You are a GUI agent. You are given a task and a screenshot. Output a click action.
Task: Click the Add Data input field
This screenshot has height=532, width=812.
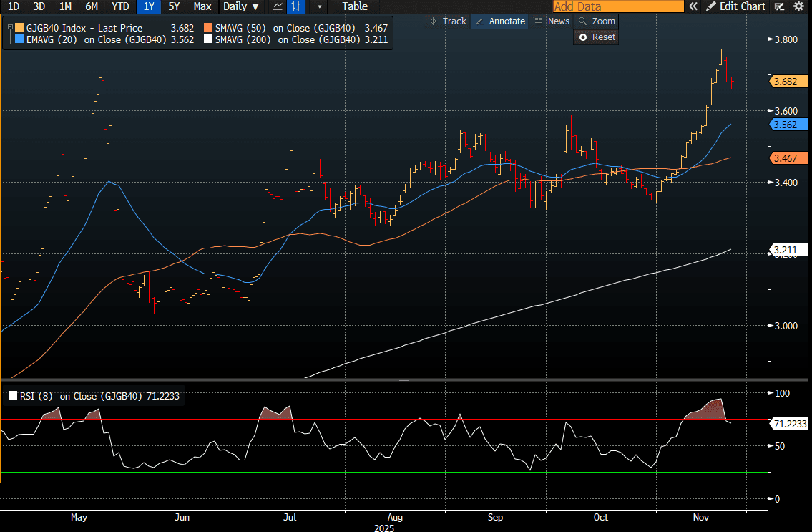(618, 6)
